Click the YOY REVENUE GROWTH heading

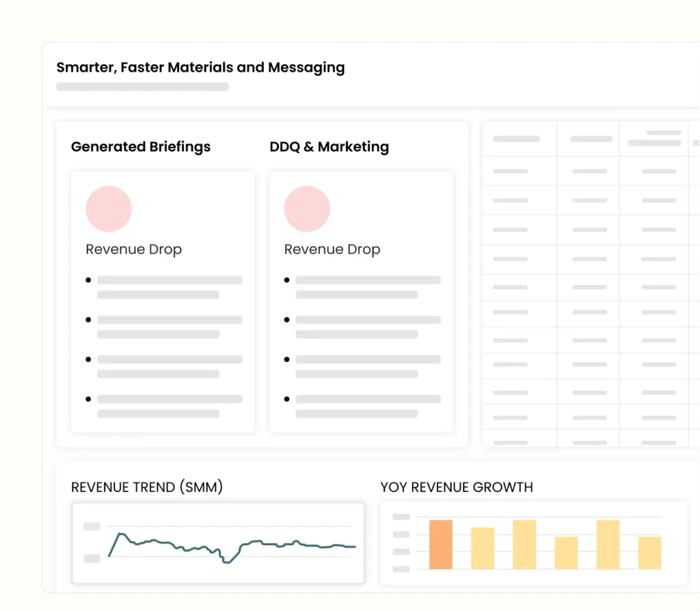(x=457, y=487)
